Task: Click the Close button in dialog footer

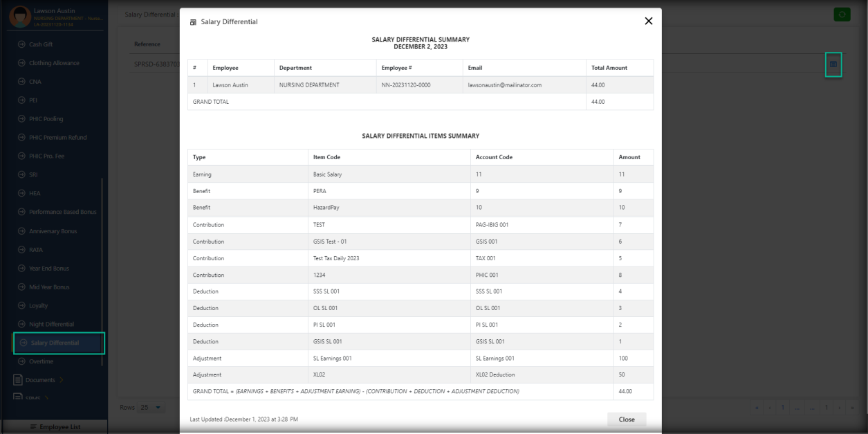Action: 627,419
